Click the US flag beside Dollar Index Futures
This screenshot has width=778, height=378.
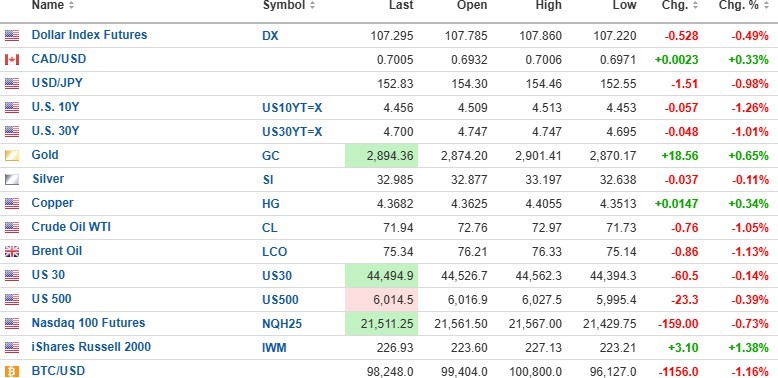[x=12, y=35]
